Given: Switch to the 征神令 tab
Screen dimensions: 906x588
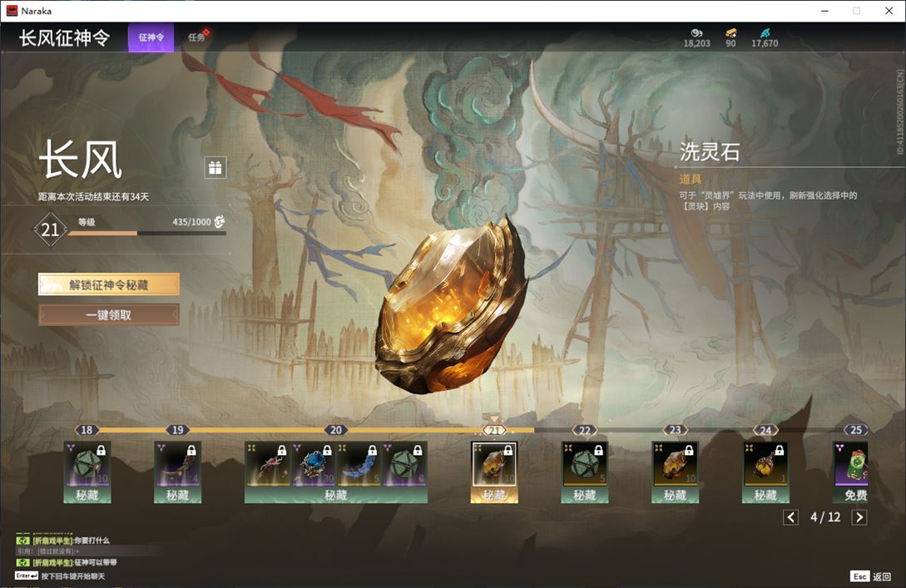Looking at the screenshot, I should tap(151, 37).
